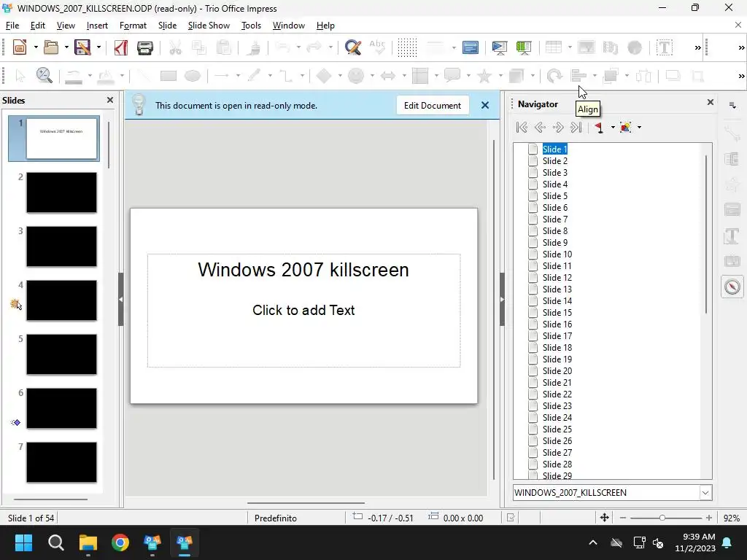Viewport: 747px width, 560px height.
Task: Open the Slide Show menu
Action: [x=209, y=26]
